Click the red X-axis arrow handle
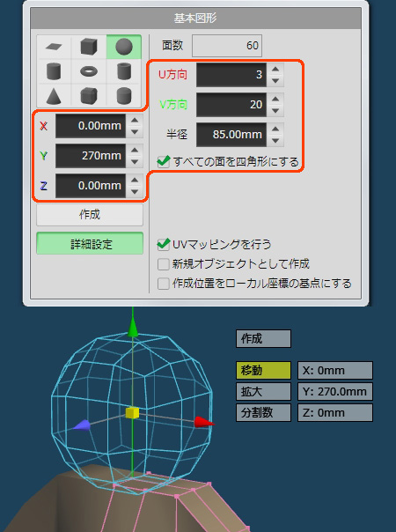396x532 pixels. (204, 423)
